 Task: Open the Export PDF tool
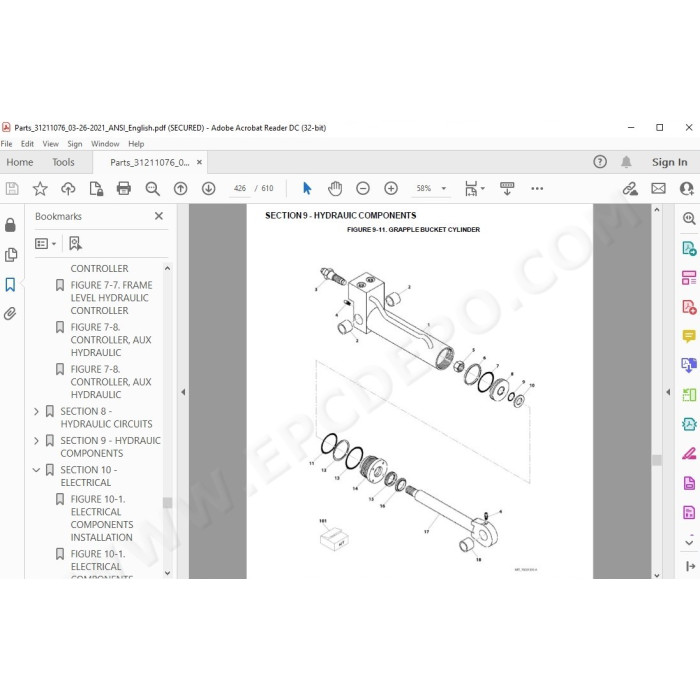689,248
